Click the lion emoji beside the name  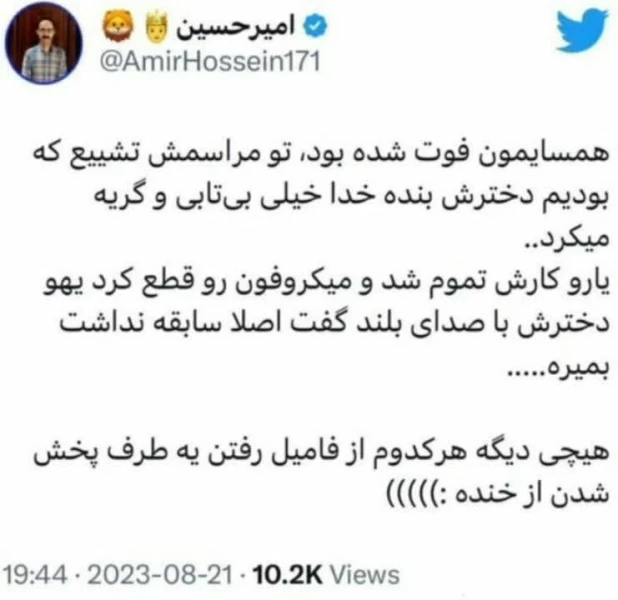click(117, 26)
